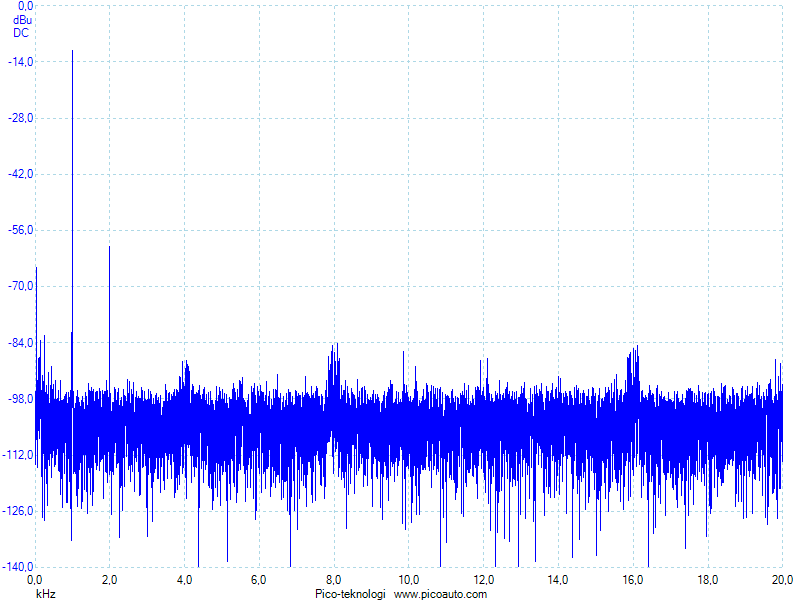Click the -112,0 dBu axis label
This screenshot has height=600, width=800.
coord(18,455)
